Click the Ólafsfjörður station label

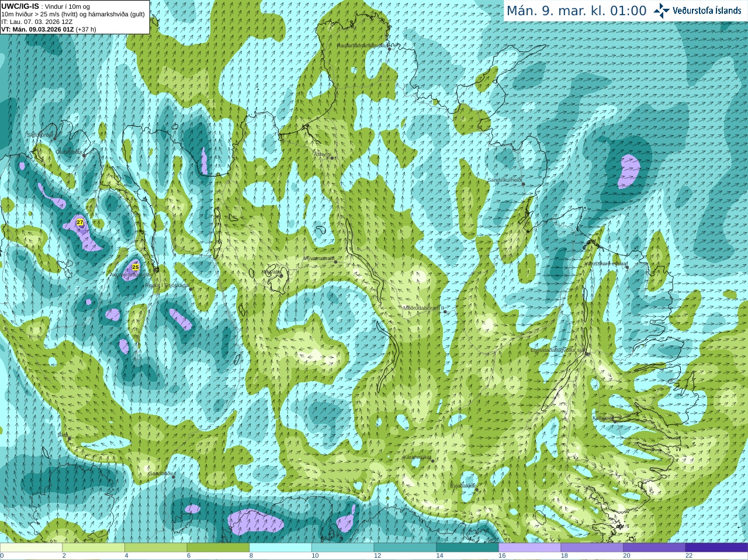click(69, 152)
